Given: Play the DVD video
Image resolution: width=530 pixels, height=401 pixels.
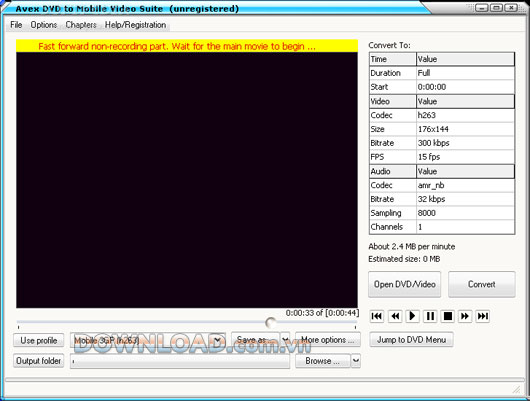Looking at the screenshot, I should point(412,316).
